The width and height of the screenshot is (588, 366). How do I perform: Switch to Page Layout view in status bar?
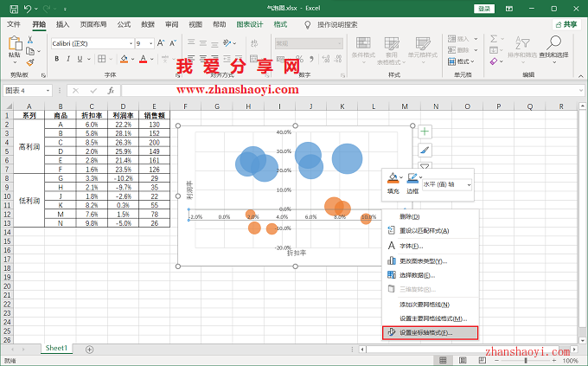point(463,360)
